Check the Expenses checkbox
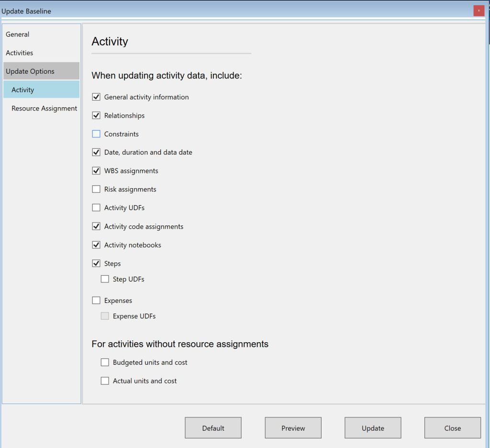Viewport: 490px width, 448px height. [x=96, y=301]
